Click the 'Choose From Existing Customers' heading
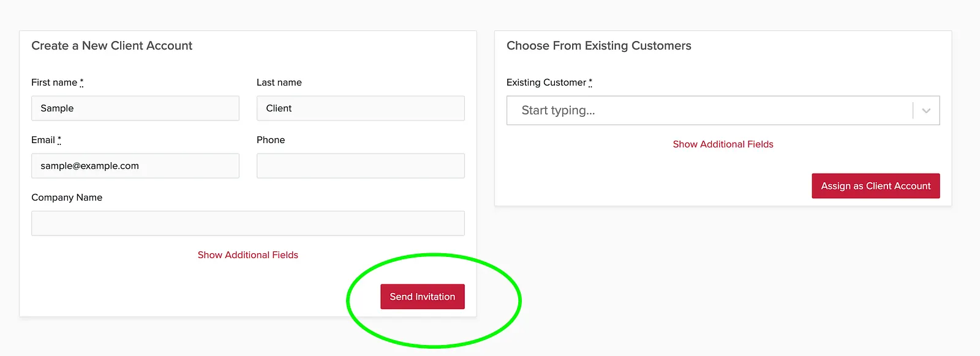 (599, 46)
